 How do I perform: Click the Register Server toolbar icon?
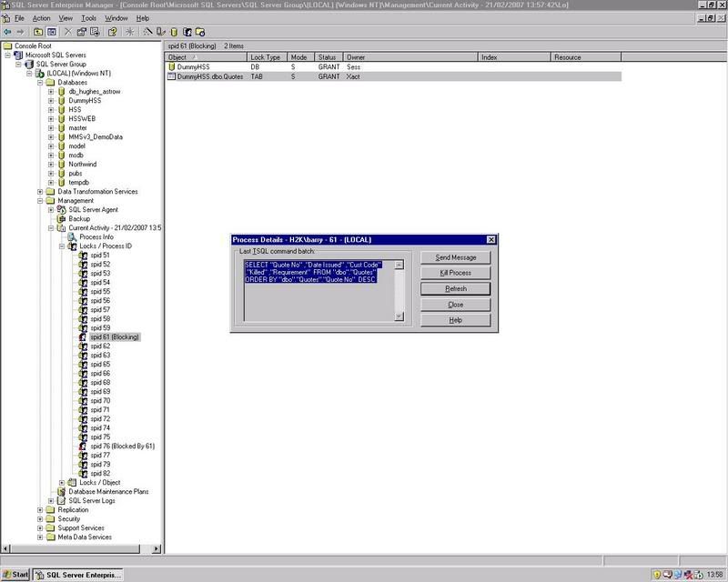[x=161, y=32]
